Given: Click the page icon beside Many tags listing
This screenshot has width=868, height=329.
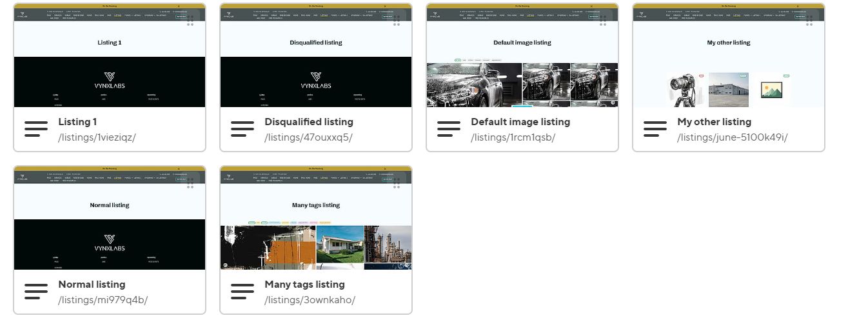Looking at the screenshot, I should (x=242, y=292).
